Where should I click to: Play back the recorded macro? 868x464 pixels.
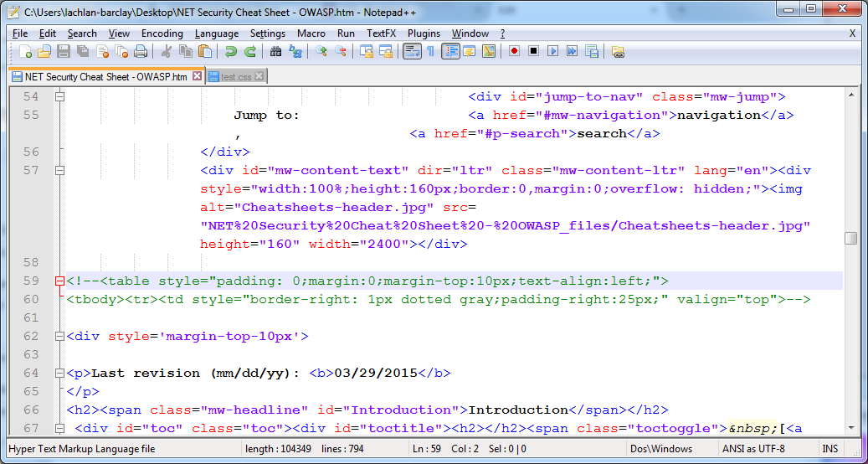pos(552,51)
